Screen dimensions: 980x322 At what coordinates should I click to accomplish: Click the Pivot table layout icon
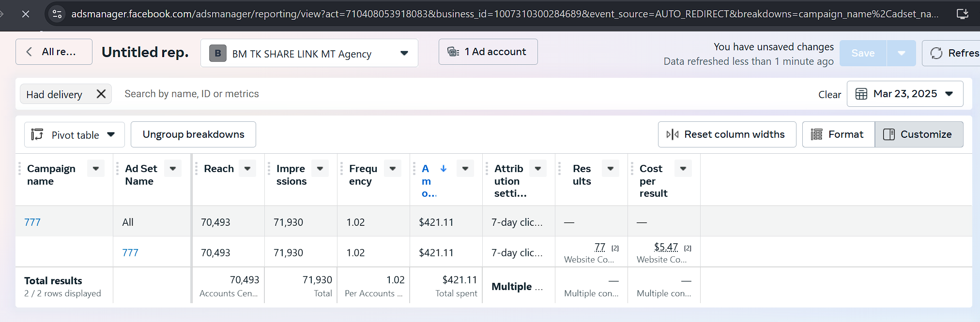click(37, 134)
